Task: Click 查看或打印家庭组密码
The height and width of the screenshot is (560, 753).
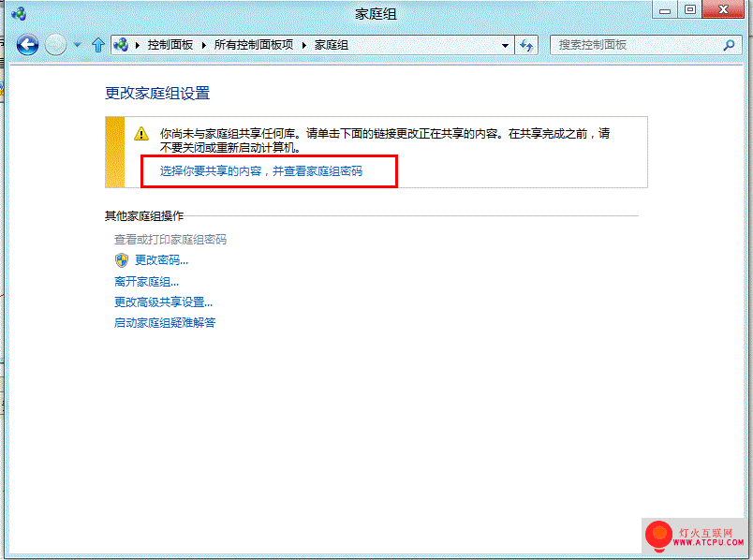Action: point(170,239)
